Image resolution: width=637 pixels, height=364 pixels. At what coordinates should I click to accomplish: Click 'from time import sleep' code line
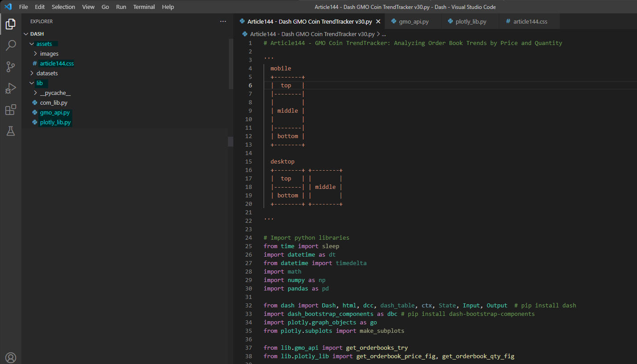(x=301, y=246)
